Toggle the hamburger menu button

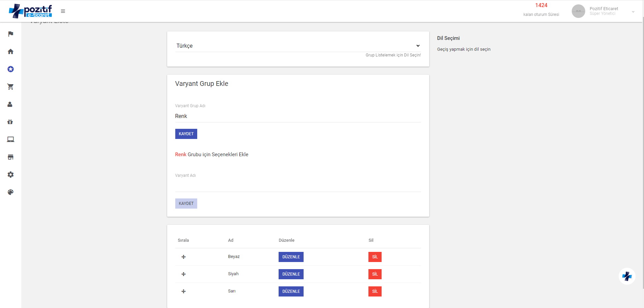click(63, 11)
